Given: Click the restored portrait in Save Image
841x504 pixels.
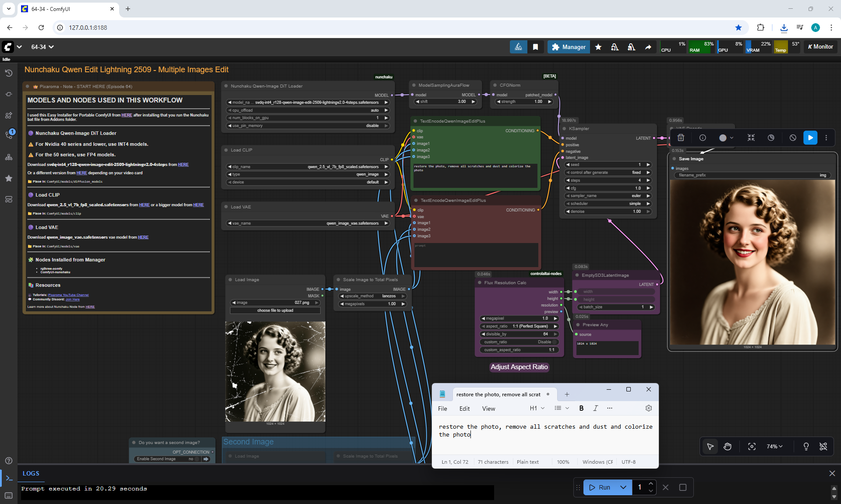Looking at the screenshot, I should pos(752,262).
